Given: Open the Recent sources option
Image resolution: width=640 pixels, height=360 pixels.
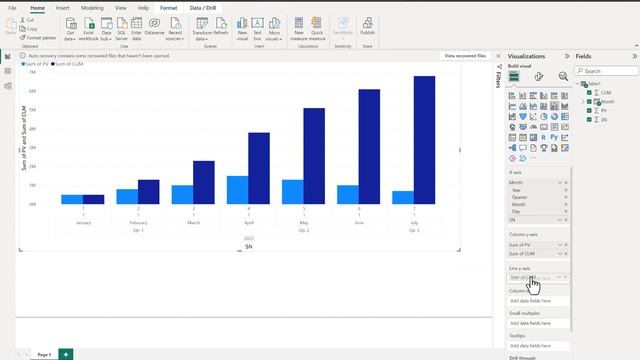Looking at the screenshot, I should [x=175, y=29].
